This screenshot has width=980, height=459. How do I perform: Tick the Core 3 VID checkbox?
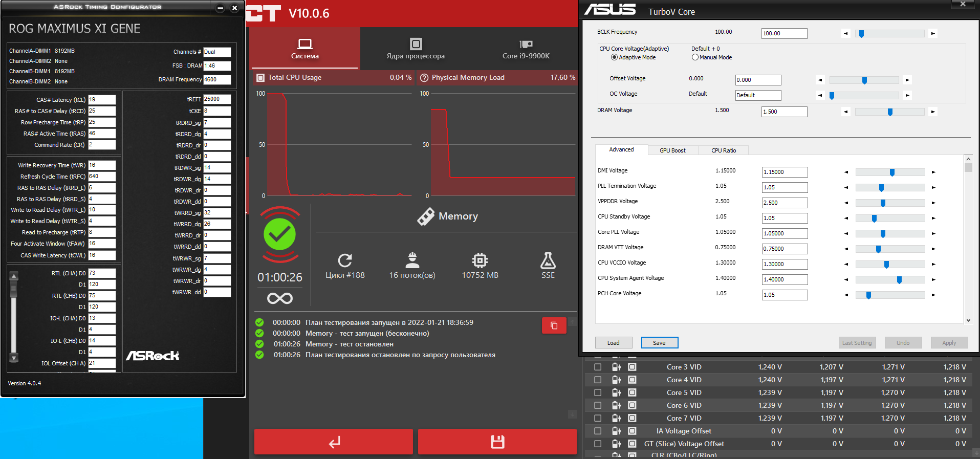(x=598, y=367)
